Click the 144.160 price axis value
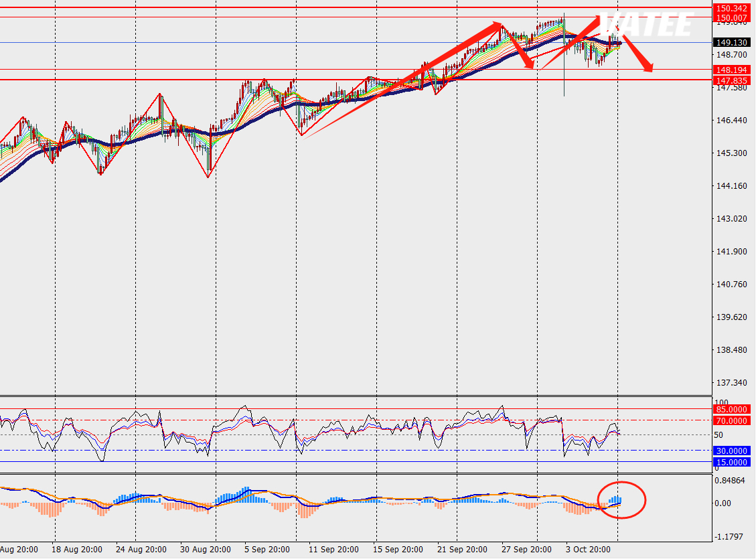This screenshot has width=756, height=559. [732, 186]
